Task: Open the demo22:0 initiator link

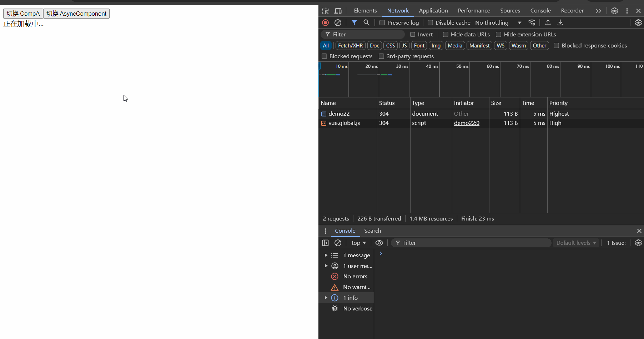Action: (467, 123)
